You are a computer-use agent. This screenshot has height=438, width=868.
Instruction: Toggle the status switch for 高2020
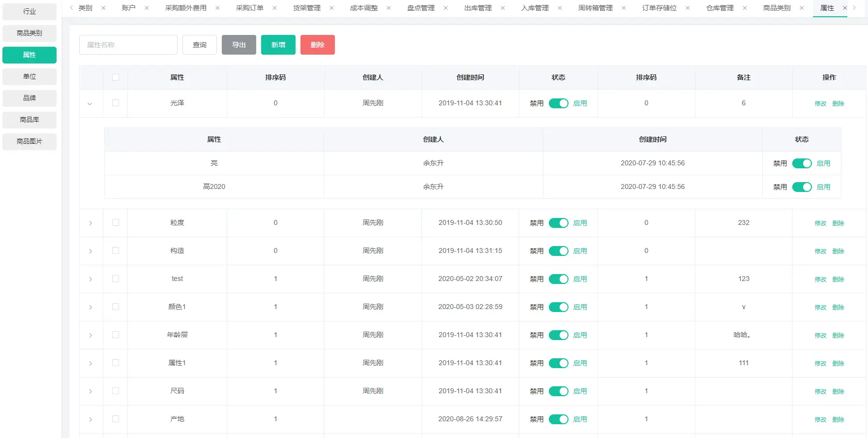[x=802, y=187]
